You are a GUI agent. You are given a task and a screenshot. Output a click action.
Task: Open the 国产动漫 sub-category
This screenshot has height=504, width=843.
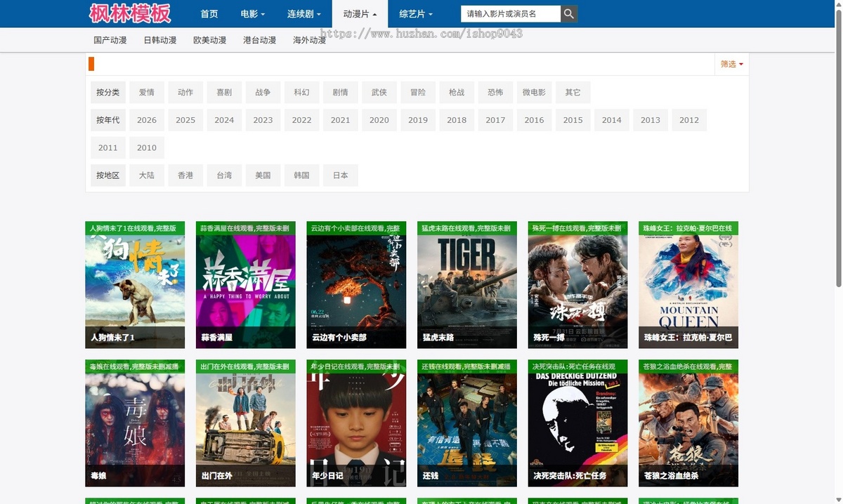coord(110,40)
